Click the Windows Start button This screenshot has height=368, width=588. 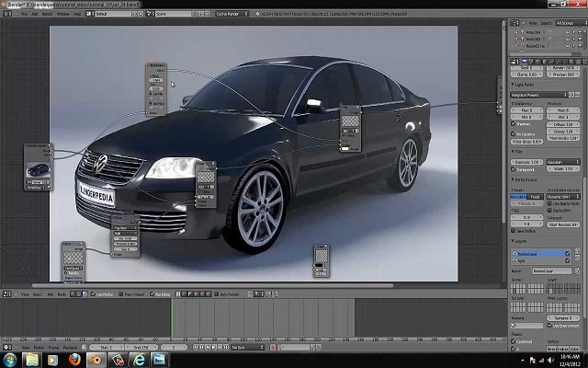coord(9,359)
